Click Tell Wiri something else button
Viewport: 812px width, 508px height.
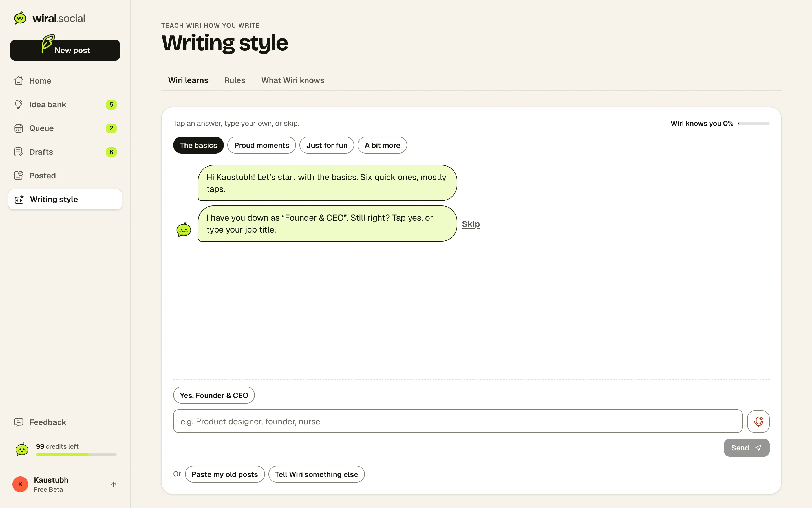316,474
